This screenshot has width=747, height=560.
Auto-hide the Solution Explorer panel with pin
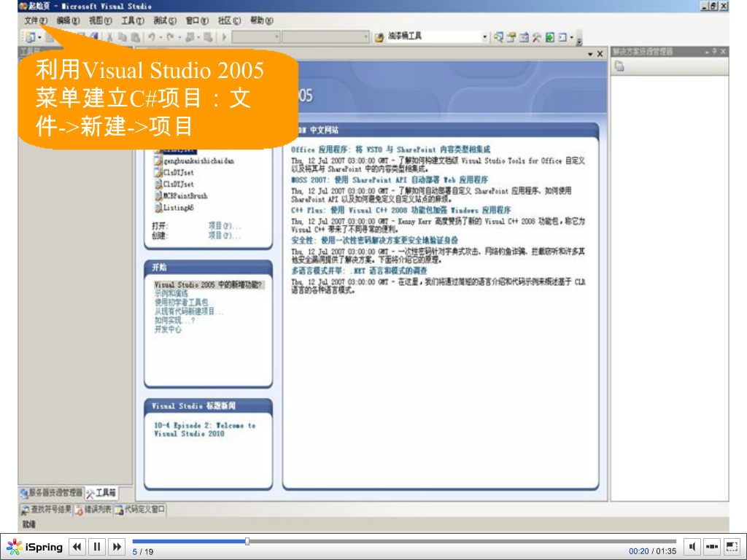(715, 52)
